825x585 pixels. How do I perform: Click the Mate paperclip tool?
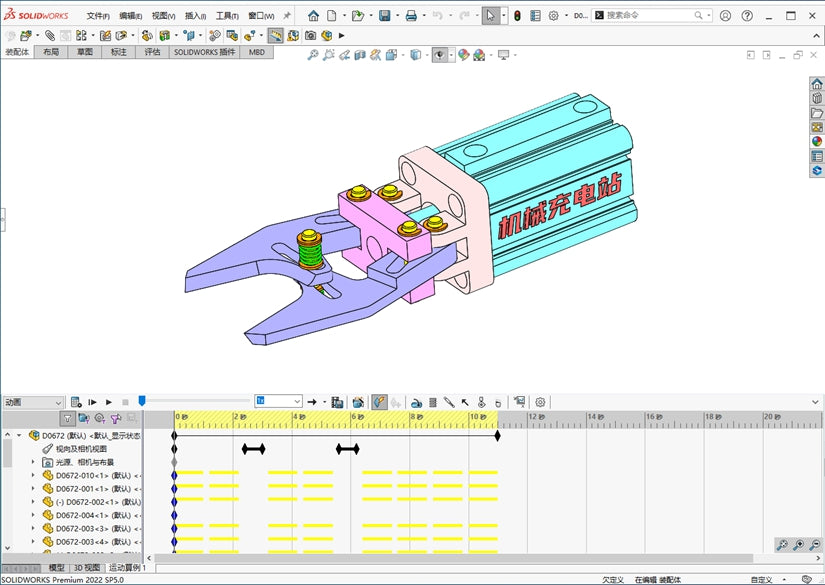point(49,35)
